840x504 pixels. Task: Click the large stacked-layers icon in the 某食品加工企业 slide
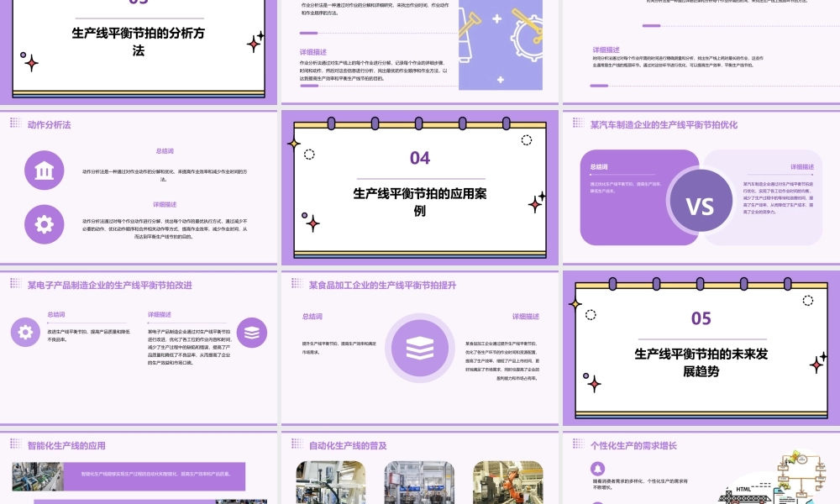[x=420, y=348]
